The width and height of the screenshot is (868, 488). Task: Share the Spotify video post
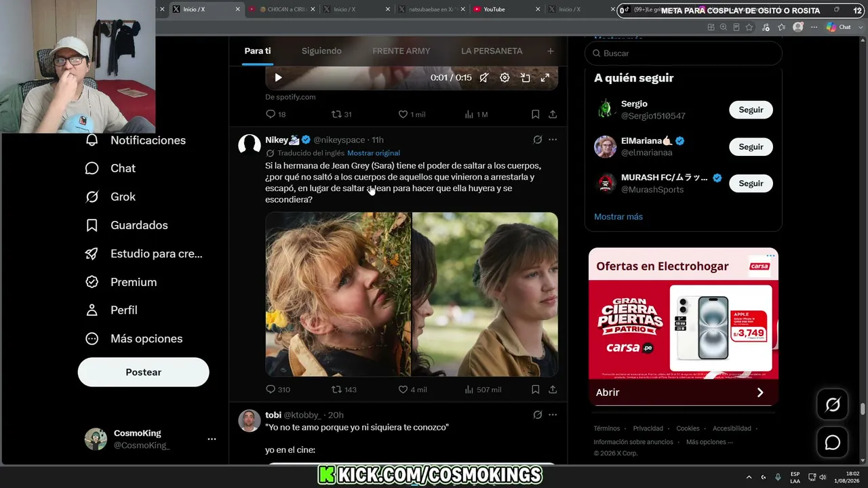553,115
